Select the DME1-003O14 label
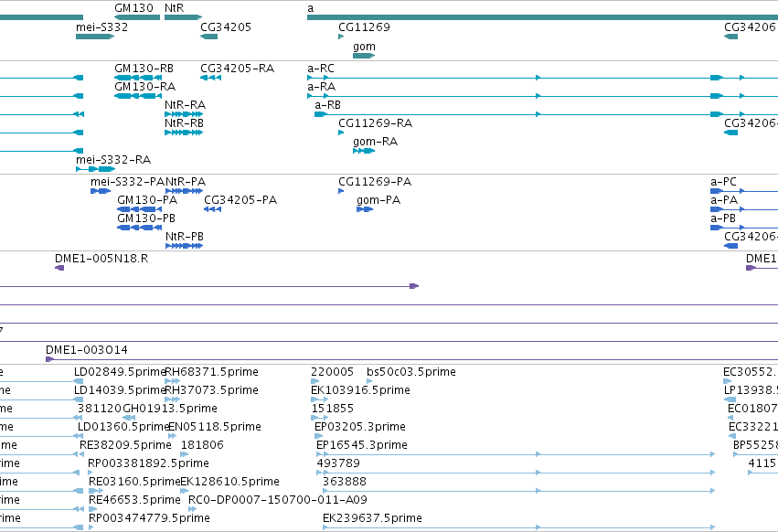This screenshot has height=532, width=778. point(87,350)
